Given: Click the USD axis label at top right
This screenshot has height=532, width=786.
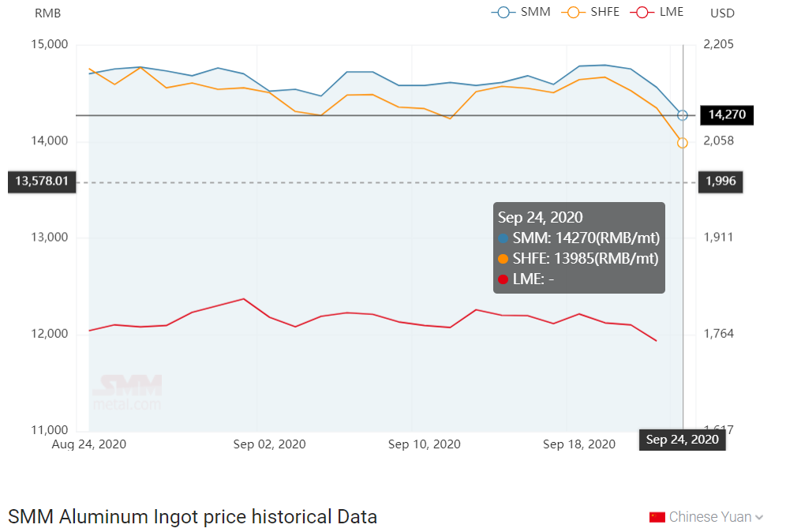Looking at the screenshot, I should point(721,13).
